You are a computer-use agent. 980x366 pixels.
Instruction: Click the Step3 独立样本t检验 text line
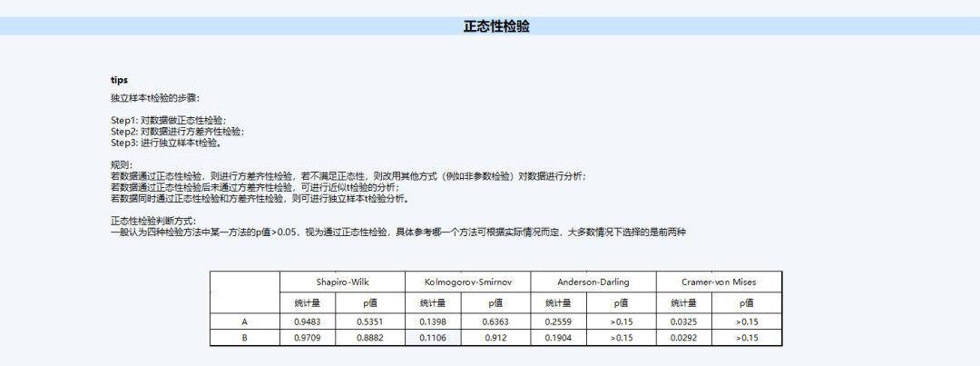(x=165, y=143)
